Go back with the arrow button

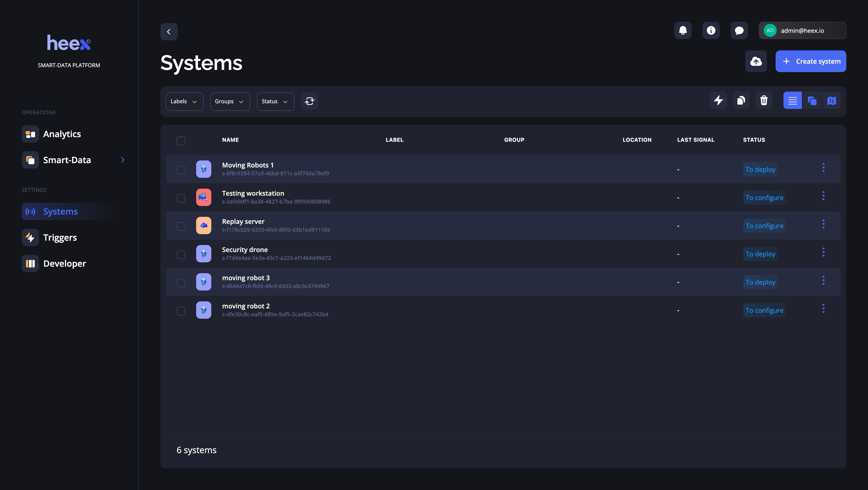[x=169, y=32]
